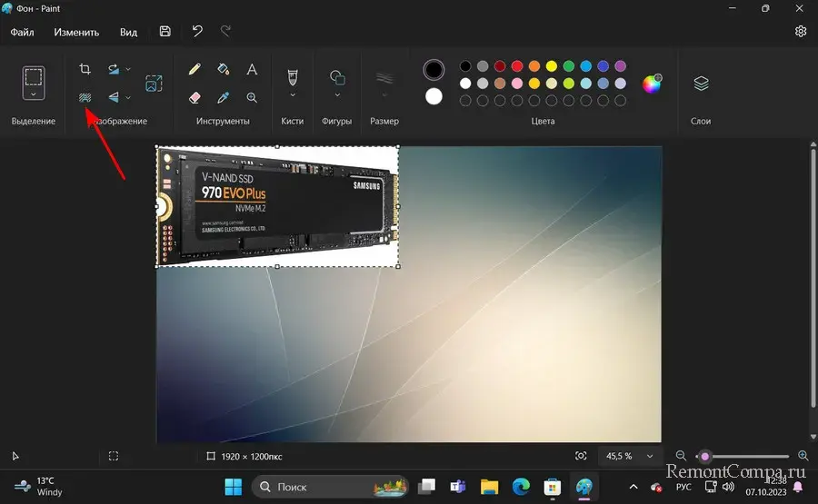Open the Edit colors wheel
This screenshot has width=818, height=504.
tap(652, 84)
